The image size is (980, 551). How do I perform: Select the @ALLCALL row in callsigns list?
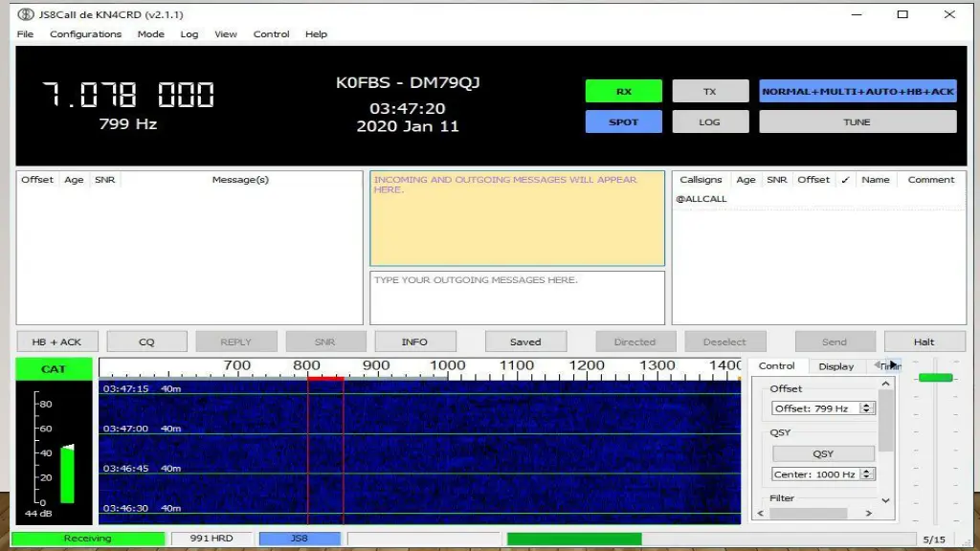(819, 199)
